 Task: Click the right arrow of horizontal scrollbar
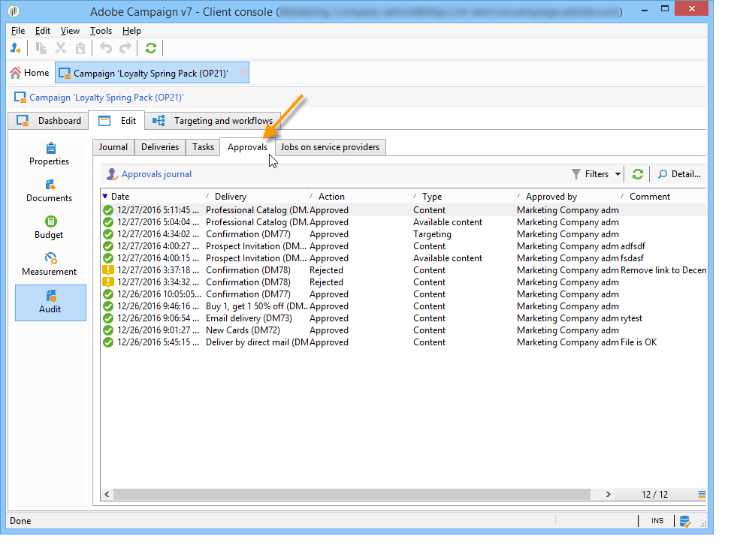tap(609, 494)
